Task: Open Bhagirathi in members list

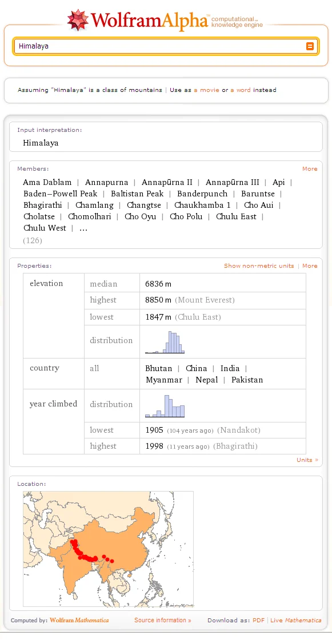Action: tap(43, 205)
